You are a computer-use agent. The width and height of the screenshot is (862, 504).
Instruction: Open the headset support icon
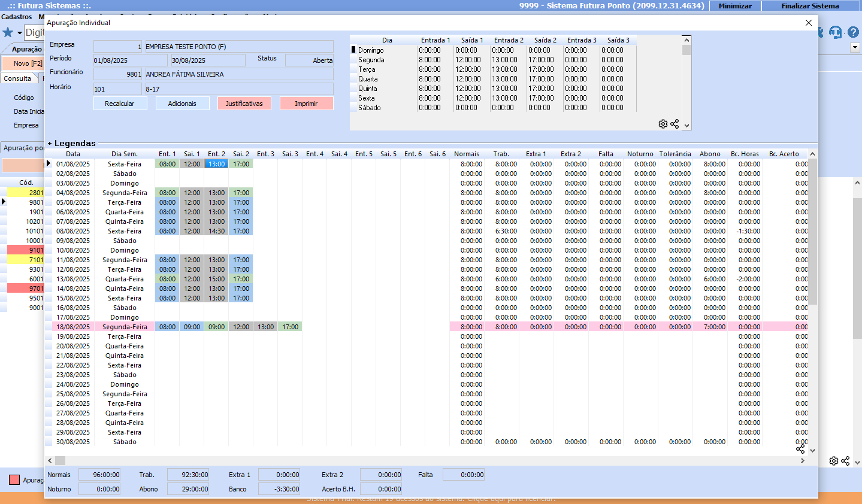[835, 32]
